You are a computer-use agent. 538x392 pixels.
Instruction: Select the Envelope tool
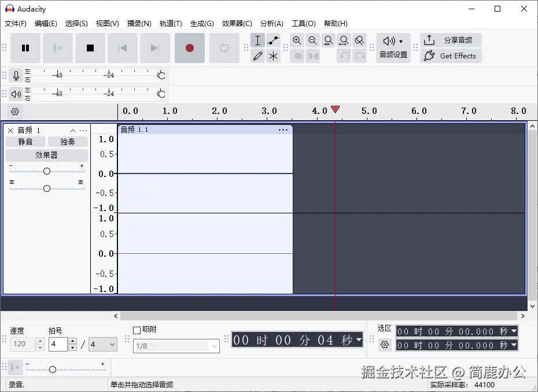click(273, 40)
